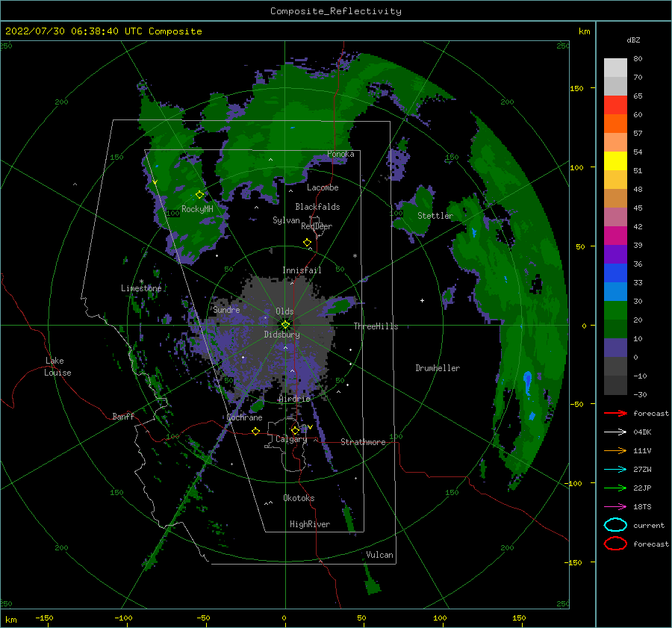
Task: Click the Blackfalds city label
Action: [x=317, y=207]
